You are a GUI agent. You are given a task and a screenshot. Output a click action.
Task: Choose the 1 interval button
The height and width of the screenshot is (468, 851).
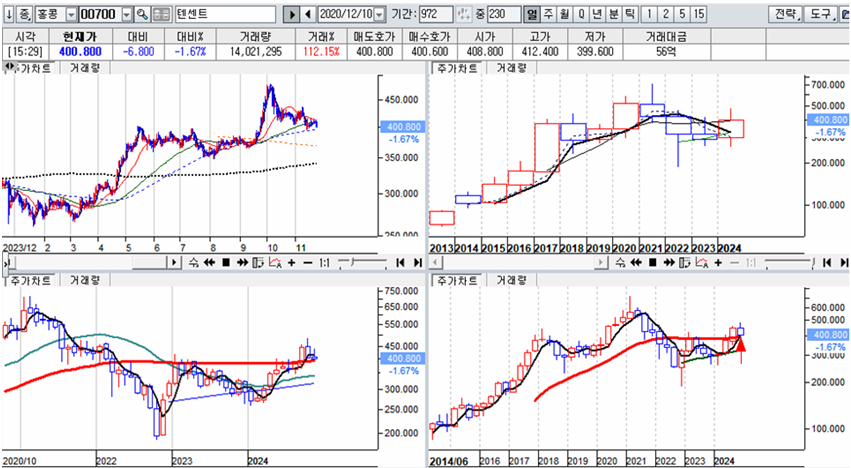point(649,14)
